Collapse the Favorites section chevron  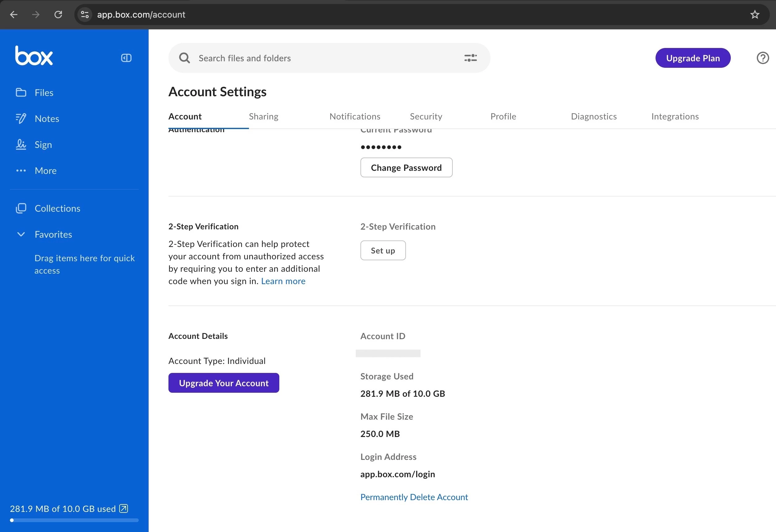[21, 234]
